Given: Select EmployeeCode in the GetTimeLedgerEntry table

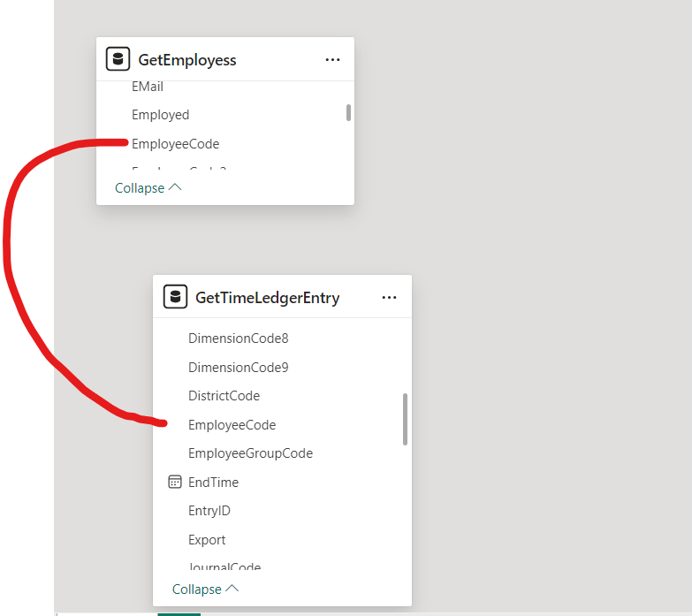Looking at the screenshot, I should pos(232,425).
